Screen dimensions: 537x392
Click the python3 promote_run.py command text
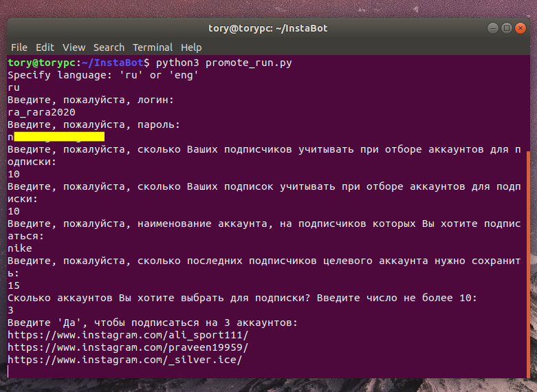coord(224,63)
